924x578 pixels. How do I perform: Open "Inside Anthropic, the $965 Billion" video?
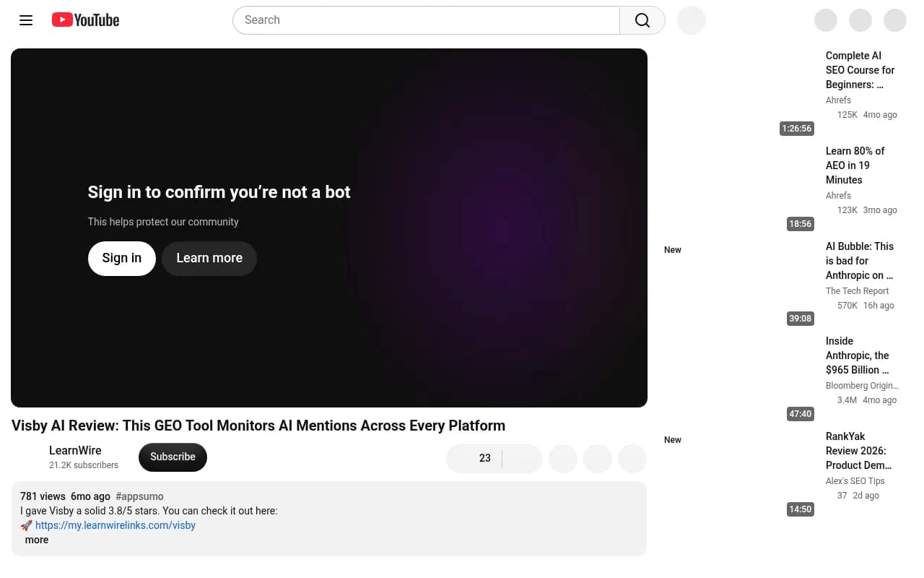[858, 355]
